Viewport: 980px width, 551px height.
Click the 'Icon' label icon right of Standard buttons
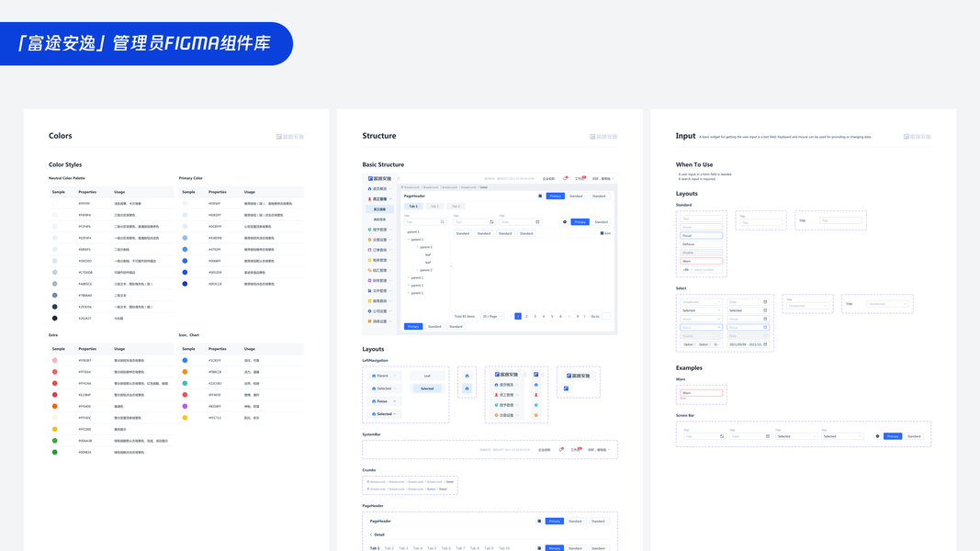click(x=602, y=233)
